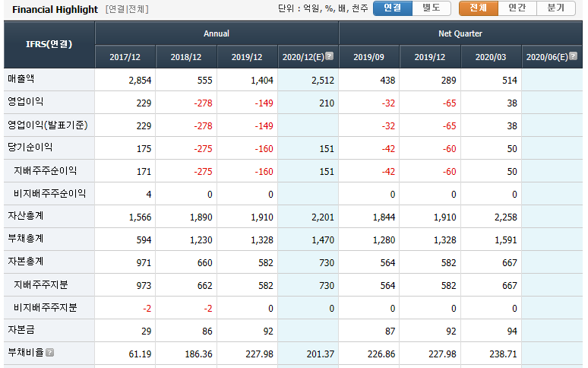
Task: Select the 연결 consolidated toggle
Action: (393, 8)
